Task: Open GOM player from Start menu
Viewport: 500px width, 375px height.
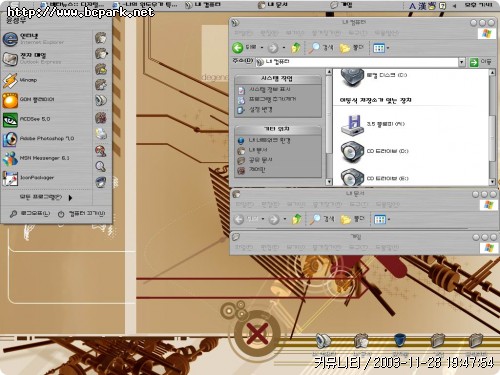Action: tap(46, 100)
